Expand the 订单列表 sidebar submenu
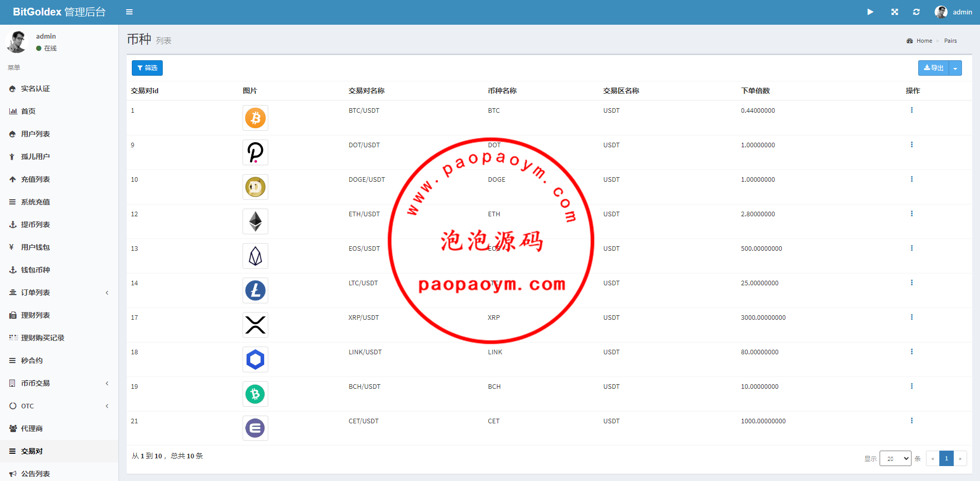The width and height of the screenshot is (980, 481). pyautogui.click(x=59, y=293)
